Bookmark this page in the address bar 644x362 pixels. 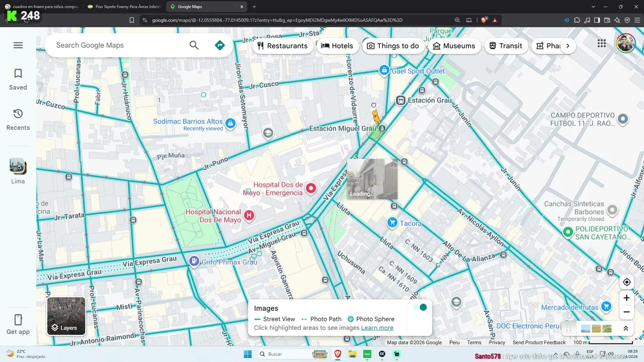(132, 20)
